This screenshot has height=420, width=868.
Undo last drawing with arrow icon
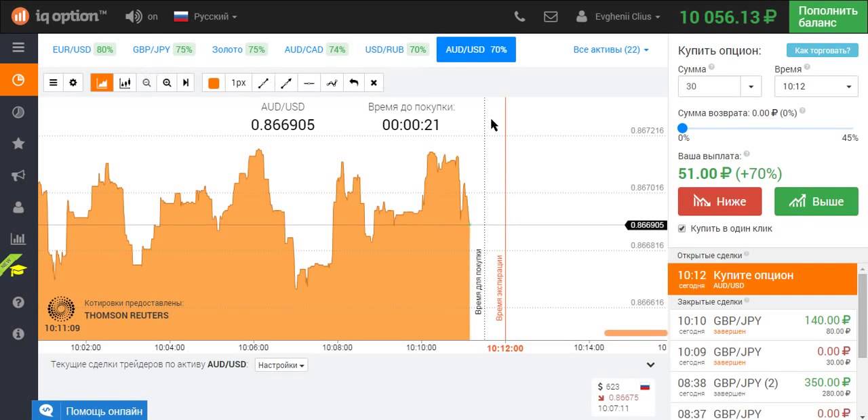pyautogui.click(x=353, y=83)
